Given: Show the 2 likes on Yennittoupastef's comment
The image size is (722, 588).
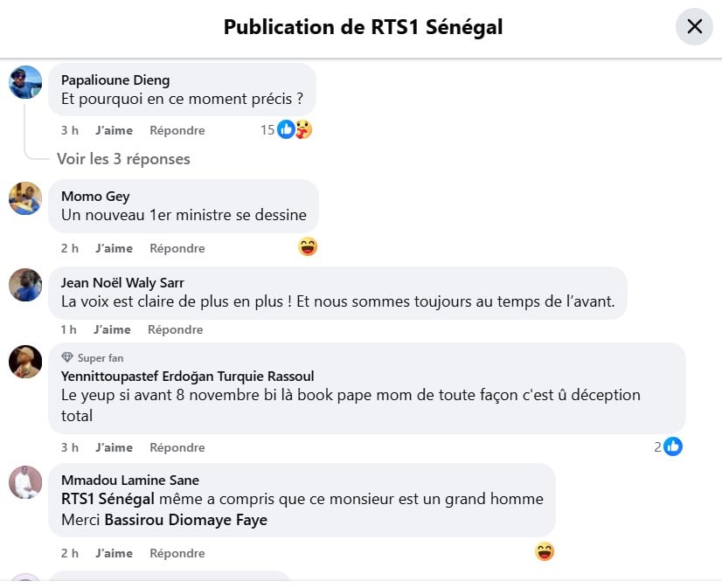Looking at the screenshot, I should click(669, 447).
